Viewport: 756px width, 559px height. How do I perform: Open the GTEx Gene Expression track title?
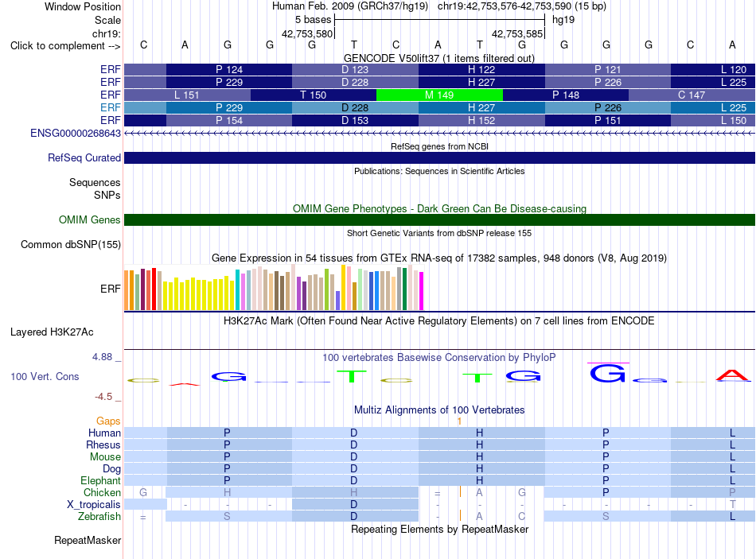(x=439, y=258)
